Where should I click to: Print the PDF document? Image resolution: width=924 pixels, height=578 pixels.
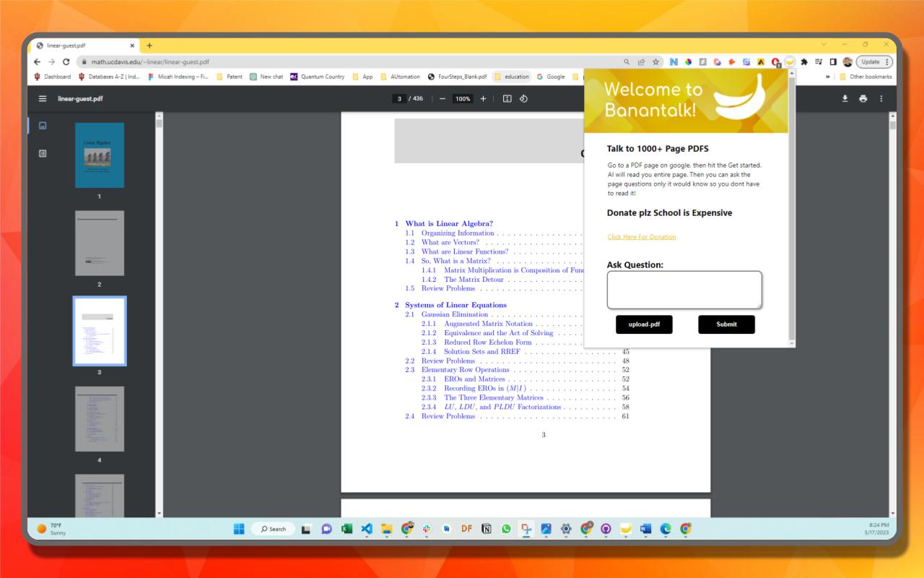coord(863,99)
